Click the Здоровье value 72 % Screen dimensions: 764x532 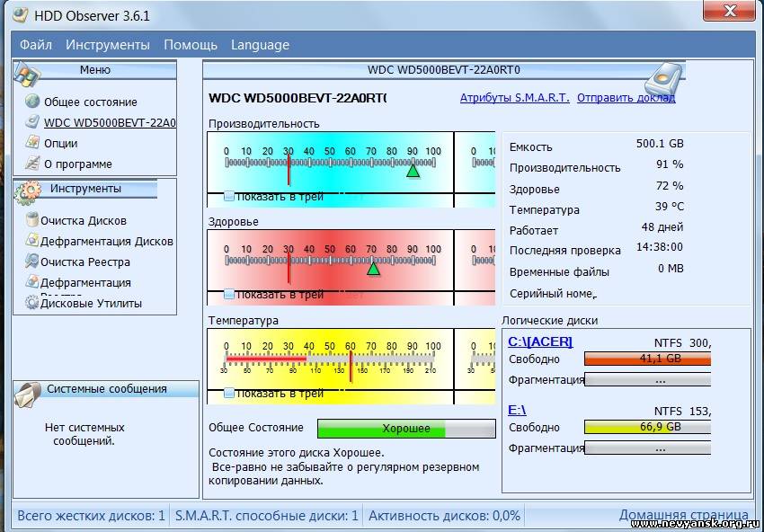tap(670, 186)
